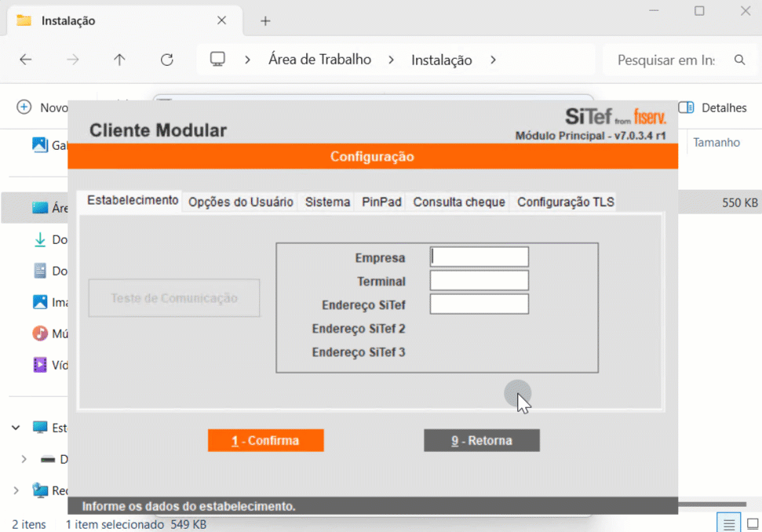
Task: Expand chevron after Área de Trabalho
Action: (x=392, y=60)
